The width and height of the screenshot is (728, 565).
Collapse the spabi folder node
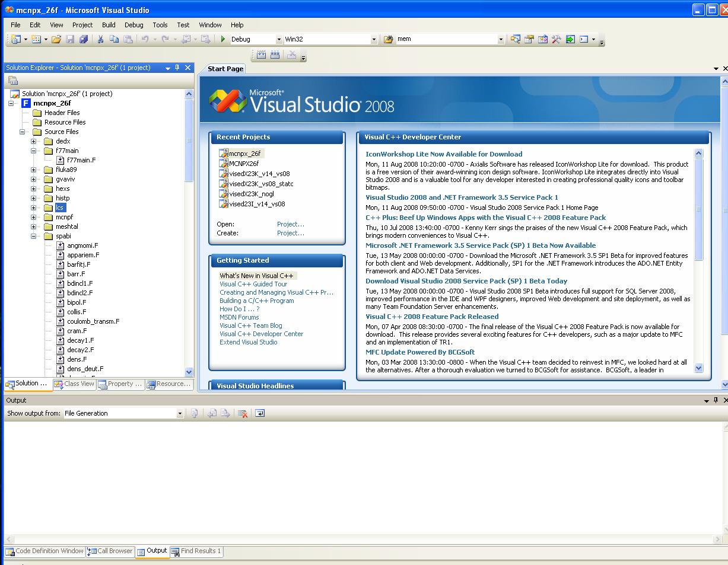coord(34,236)
